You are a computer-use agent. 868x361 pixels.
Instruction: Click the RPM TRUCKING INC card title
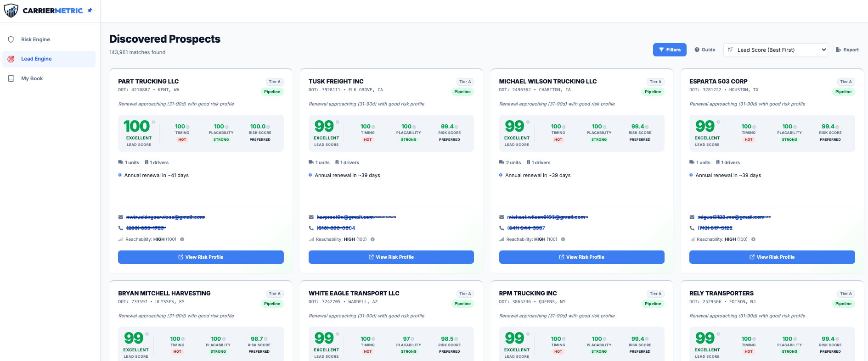528,293
